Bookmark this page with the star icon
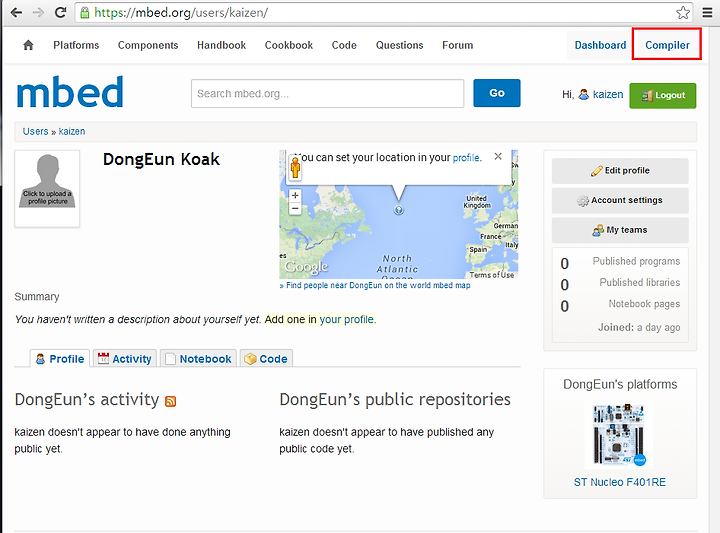This screenshot has height=533, width=720. (683, 12)
